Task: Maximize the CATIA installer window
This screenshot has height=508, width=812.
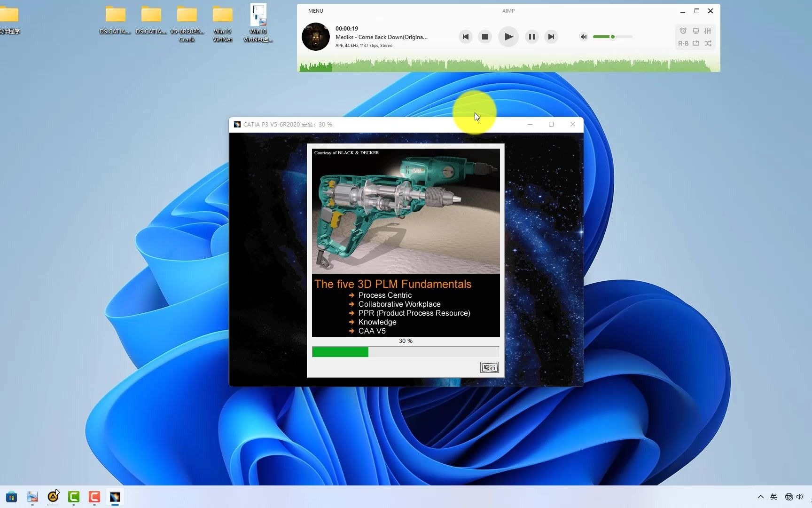Action: pos(551,125)
